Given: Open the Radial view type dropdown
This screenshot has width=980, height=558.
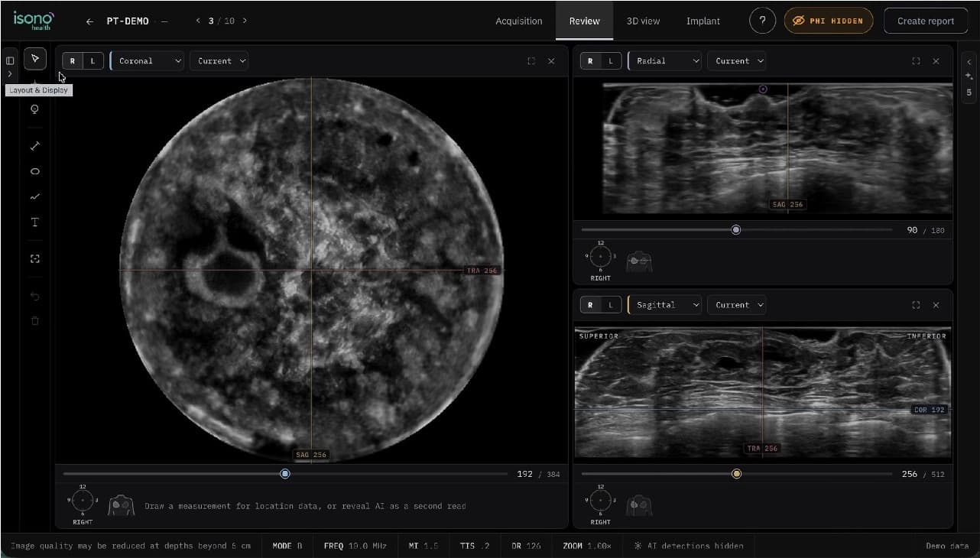Looking at the screenshot, I should coord(665,61).
